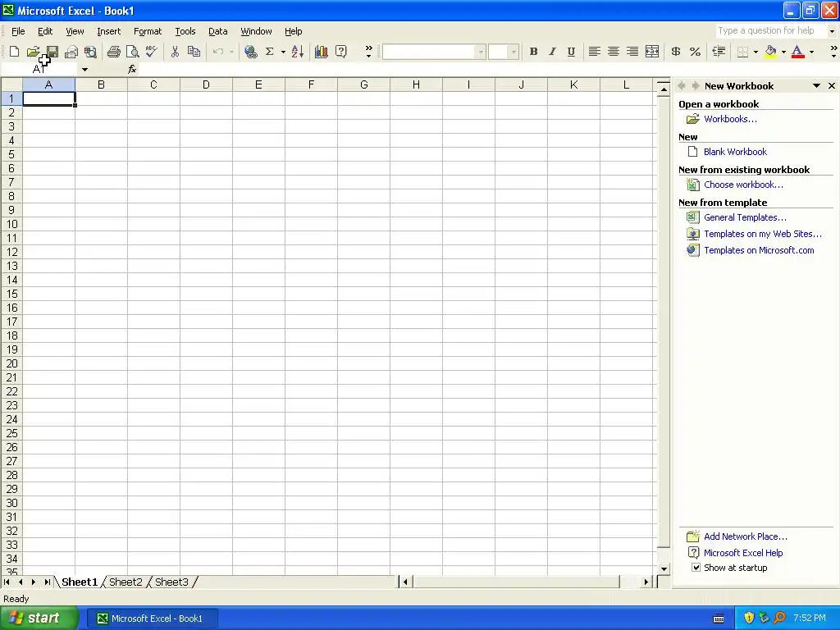The width and height of the screenshot is (840, 630).
Task: Click the fx Insert Function icon
Action: [x=132, y=69]
